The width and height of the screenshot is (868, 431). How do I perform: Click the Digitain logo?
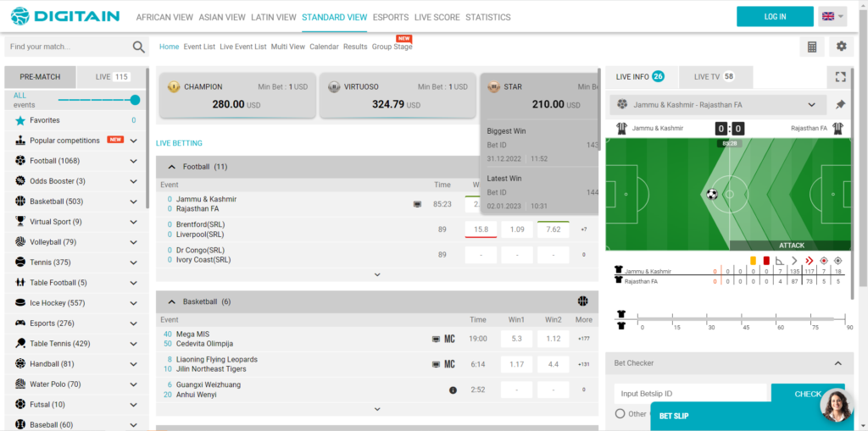point(65,16)
